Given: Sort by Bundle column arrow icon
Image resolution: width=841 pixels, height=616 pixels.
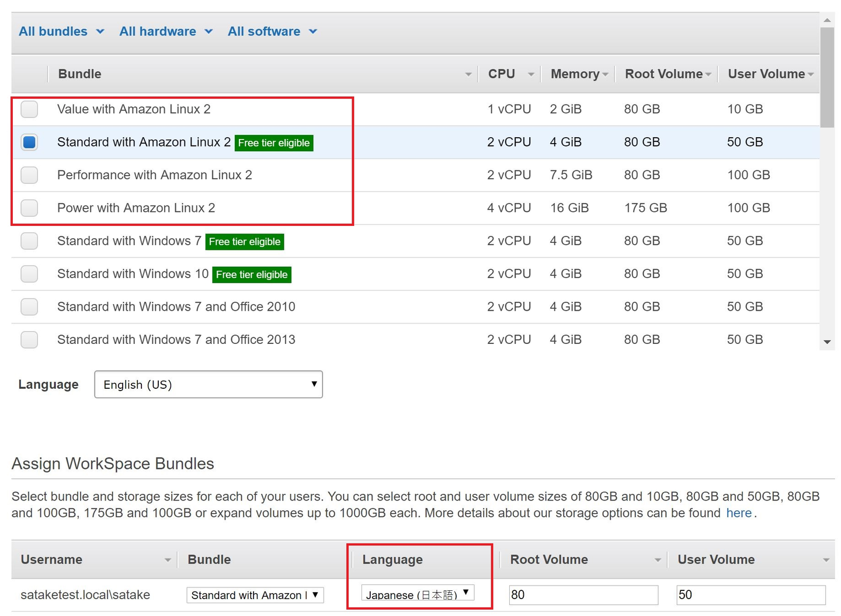Looking at the screenshot, I should (468, 75).
